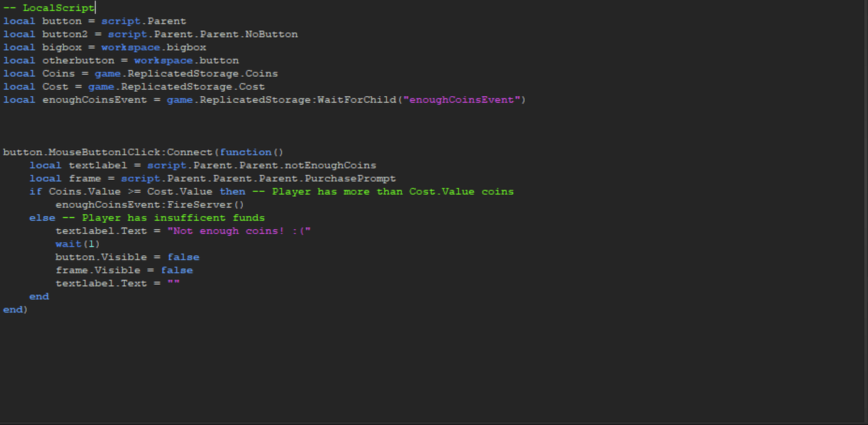Click the LocalScript comment on line one
Image resolution: width=868 pixels, height=425 pixels.
pos(48,8)
